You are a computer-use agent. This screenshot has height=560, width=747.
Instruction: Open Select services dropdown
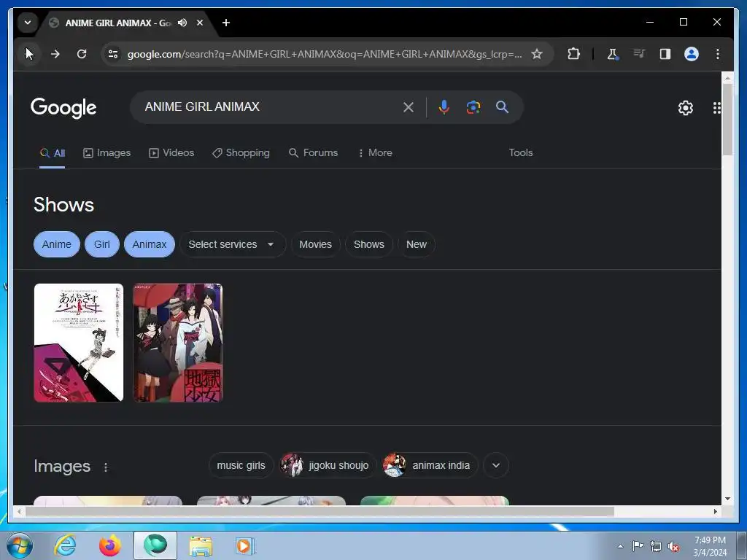click(233, 244)
